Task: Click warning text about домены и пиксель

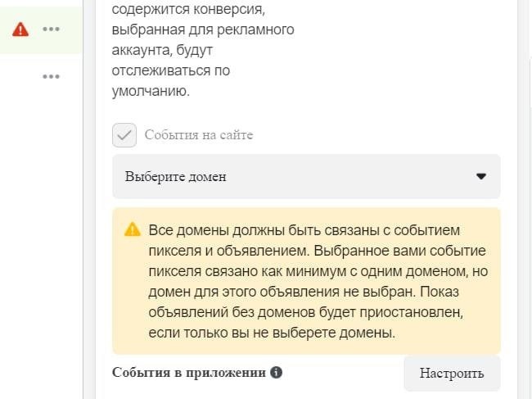Action: click(x=318, y=281)
